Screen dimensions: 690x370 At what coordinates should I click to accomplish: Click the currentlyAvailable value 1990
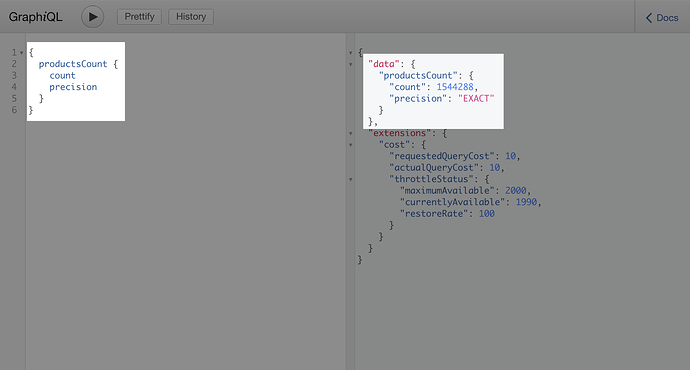point(526,202)
